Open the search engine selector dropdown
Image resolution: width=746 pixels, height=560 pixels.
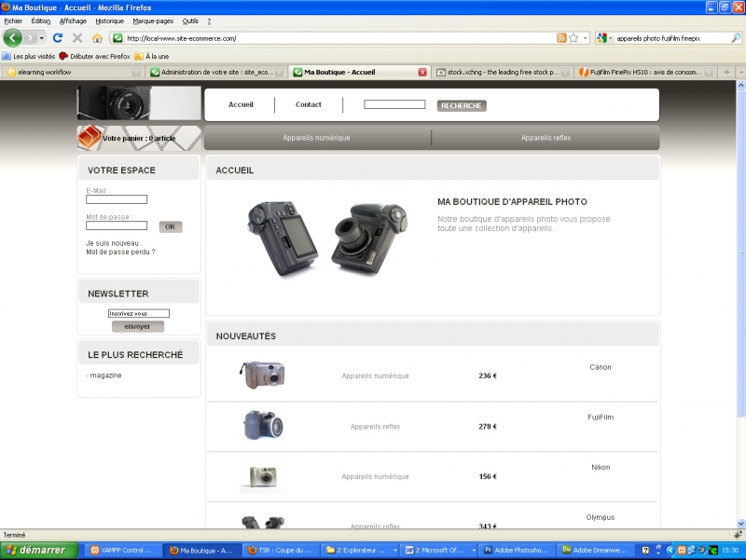click(x=604, y=38)
